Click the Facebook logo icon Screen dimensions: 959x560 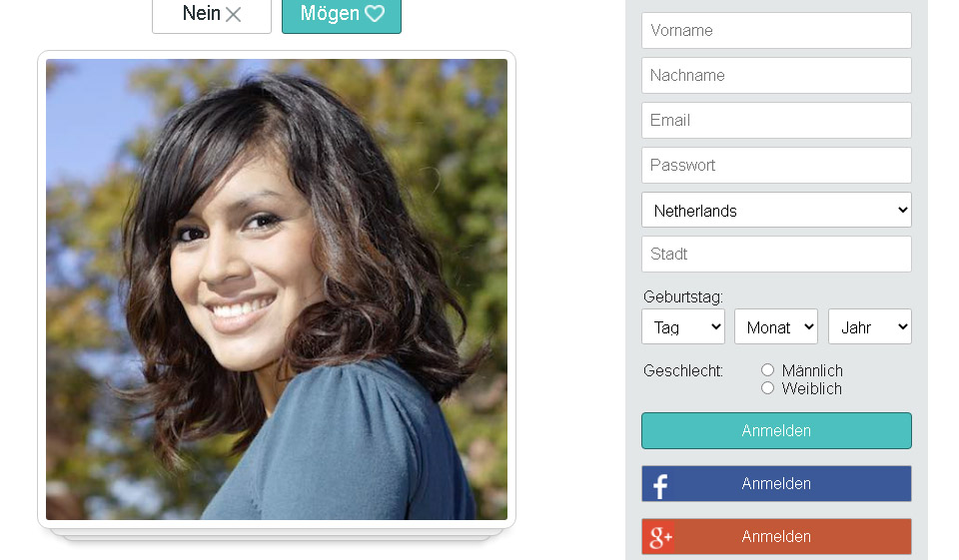[x=660, y=486]
